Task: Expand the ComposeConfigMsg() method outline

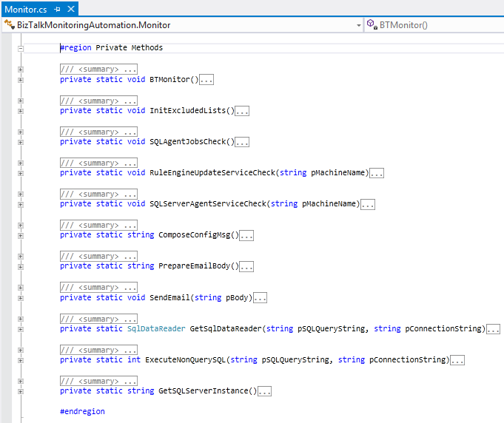Action: [x=21, y=236]
